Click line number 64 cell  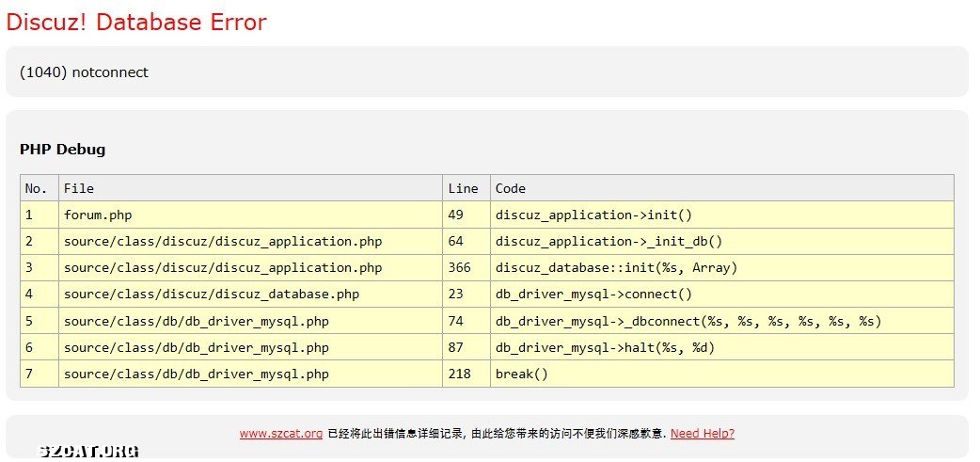point(466,241)
